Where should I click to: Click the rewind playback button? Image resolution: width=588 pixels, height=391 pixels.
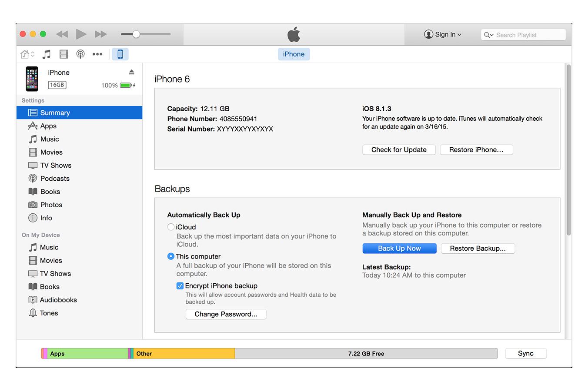pos(62,34)
